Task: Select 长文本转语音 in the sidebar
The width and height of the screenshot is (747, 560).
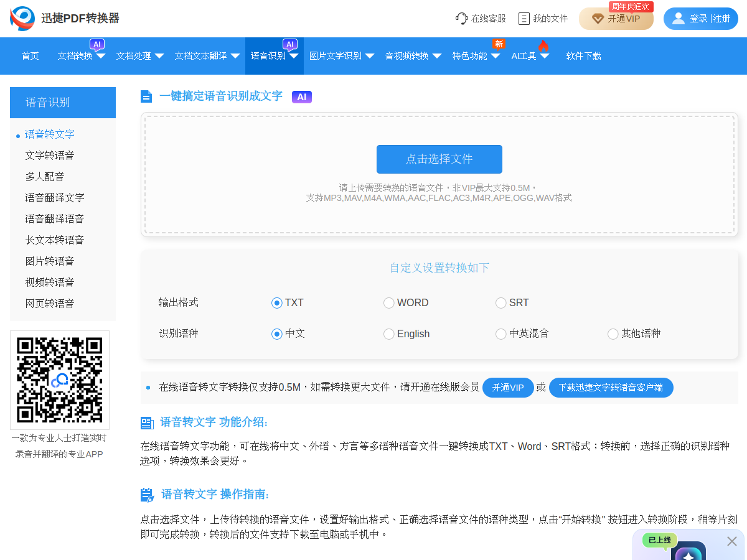Action: click(x=55, y=240)
